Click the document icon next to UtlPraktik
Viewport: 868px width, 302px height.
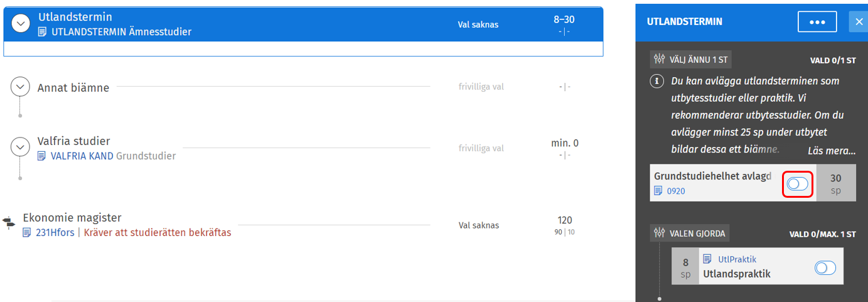pyautogui.click(x=707, y=259)
